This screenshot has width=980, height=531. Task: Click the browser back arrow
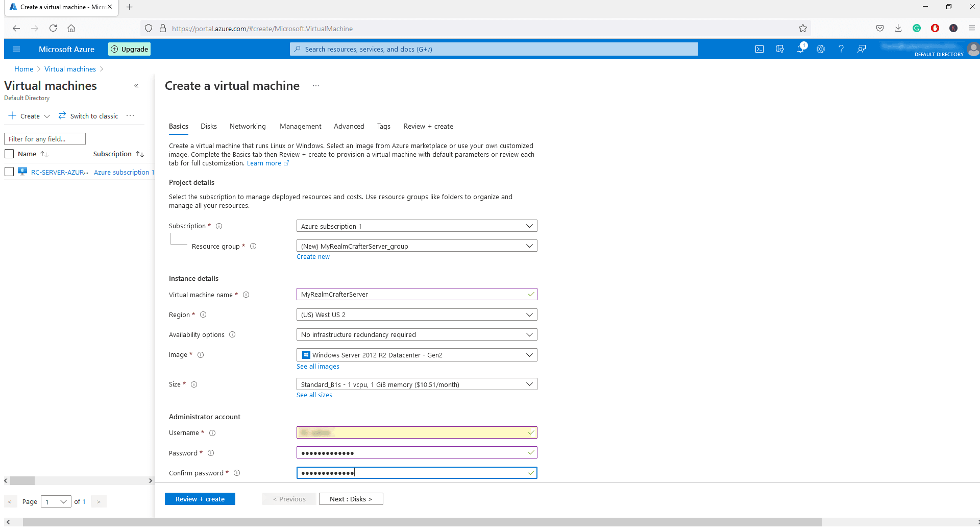[16, 29]
